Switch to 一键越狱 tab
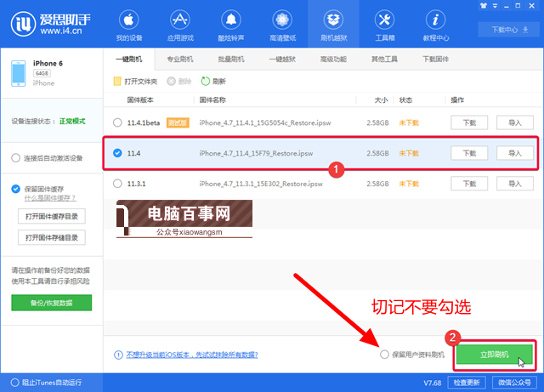This screenshot has height=392, width=544. point(282,59)
